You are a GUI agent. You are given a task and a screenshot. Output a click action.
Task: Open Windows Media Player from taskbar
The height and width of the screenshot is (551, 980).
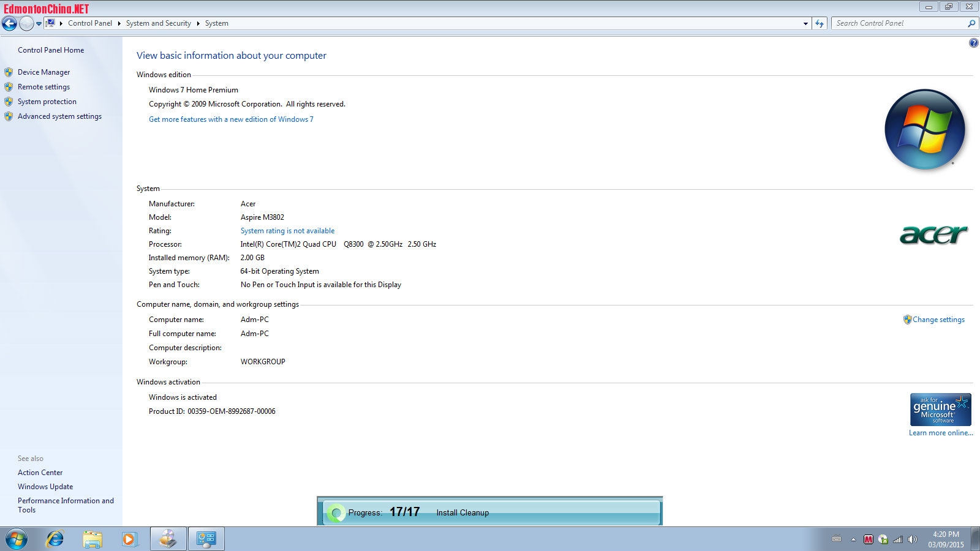129,539
